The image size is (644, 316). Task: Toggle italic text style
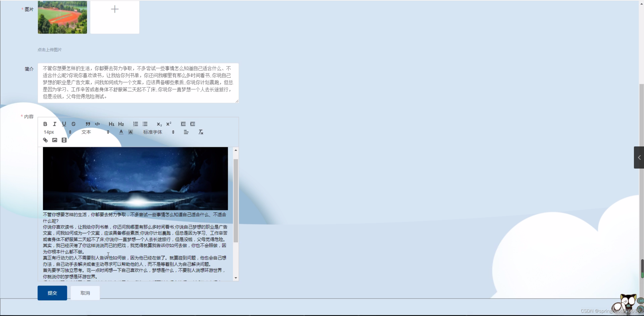(x=54, y=124)
